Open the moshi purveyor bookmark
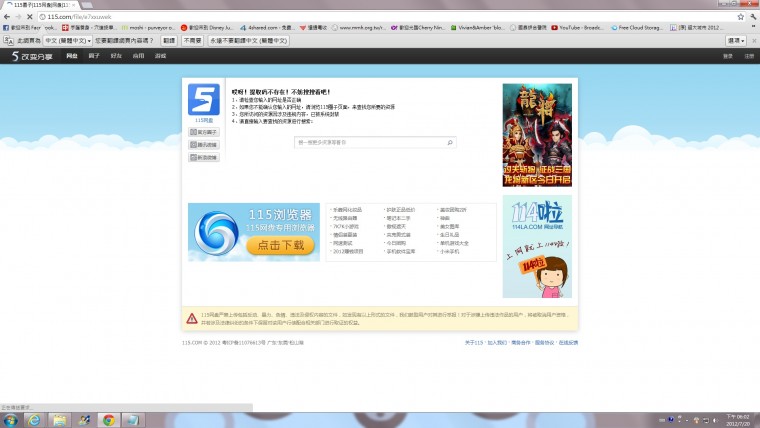760x428 pixels. coord(148,28)
